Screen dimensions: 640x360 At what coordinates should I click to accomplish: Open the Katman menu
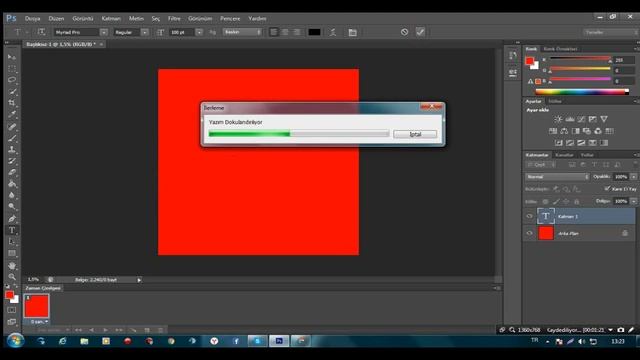pos(111,18)
